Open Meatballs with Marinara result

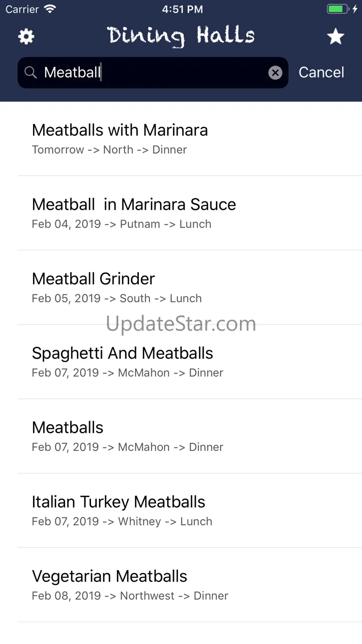point(190,139)
